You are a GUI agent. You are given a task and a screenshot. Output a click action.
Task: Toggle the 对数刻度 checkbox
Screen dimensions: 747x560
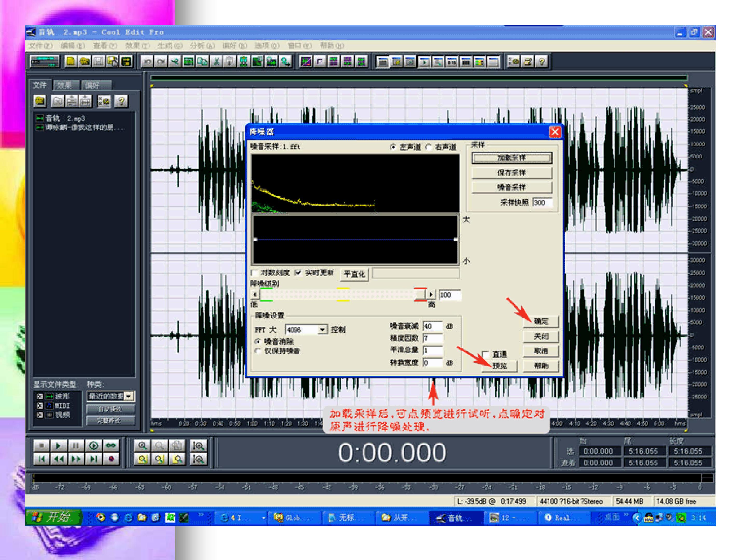[255, 273]
